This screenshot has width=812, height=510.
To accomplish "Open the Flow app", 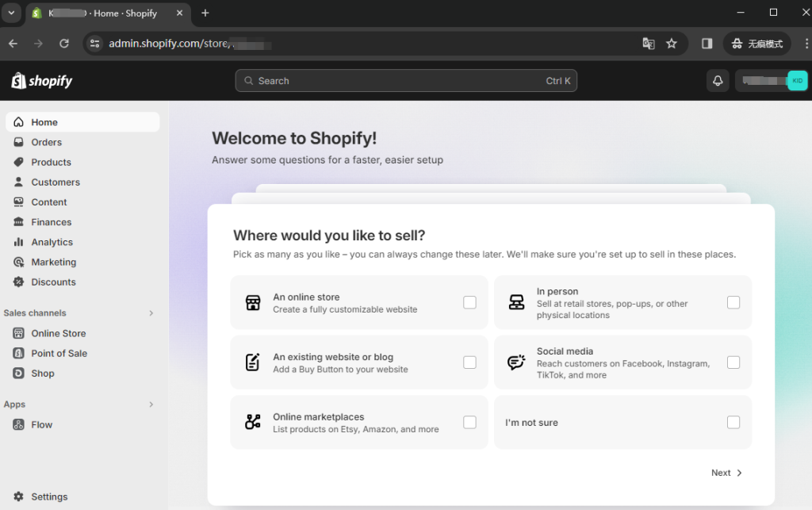I will [x=82, y=424].
